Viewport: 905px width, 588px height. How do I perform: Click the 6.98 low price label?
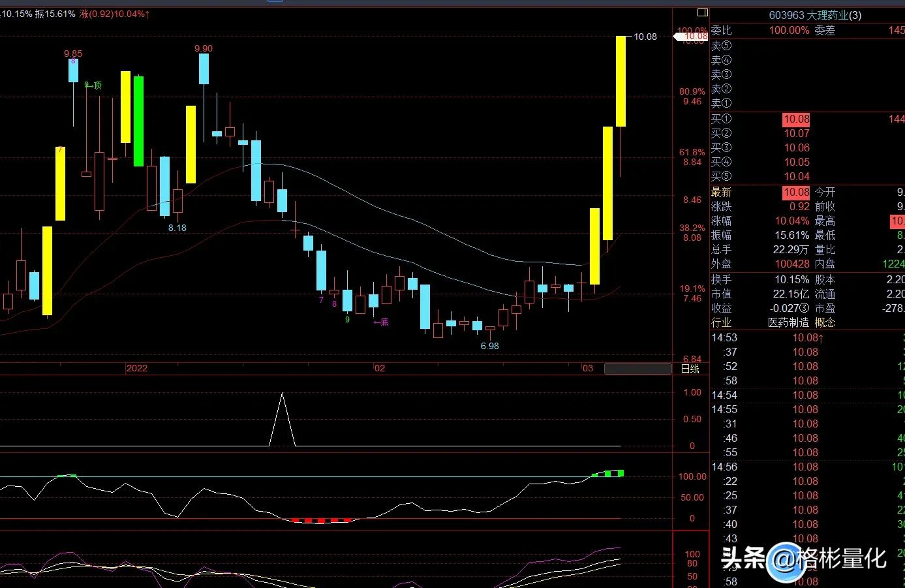coord(489,346)
